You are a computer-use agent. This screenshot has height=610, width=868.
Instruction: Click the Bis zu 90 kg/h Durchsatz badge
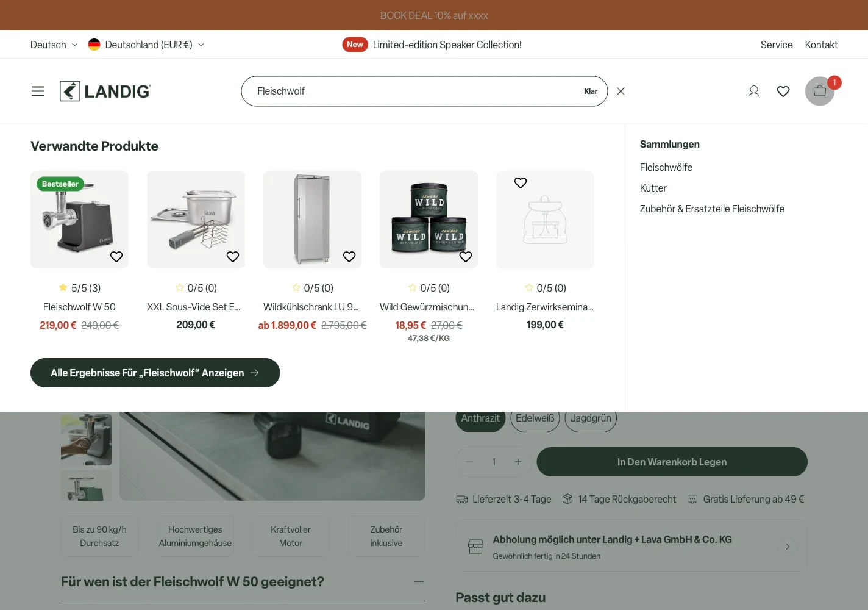[99, 536]
